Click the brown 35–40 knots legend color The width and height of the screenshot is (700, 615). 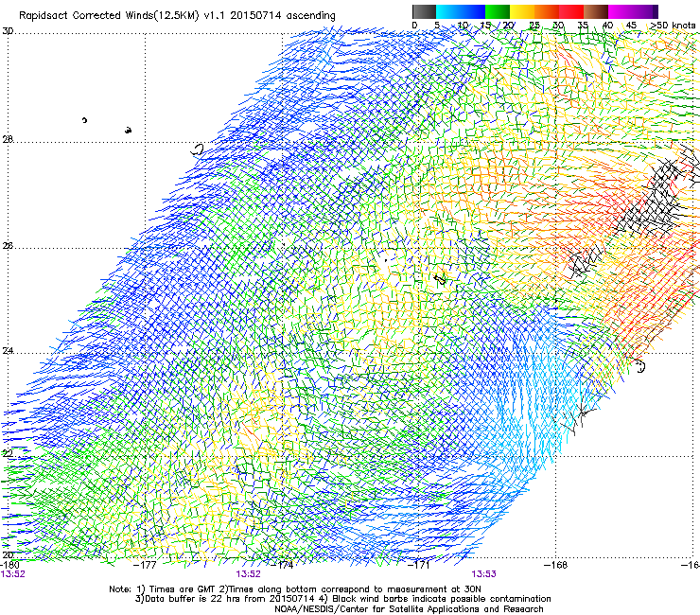click(596, 11)
